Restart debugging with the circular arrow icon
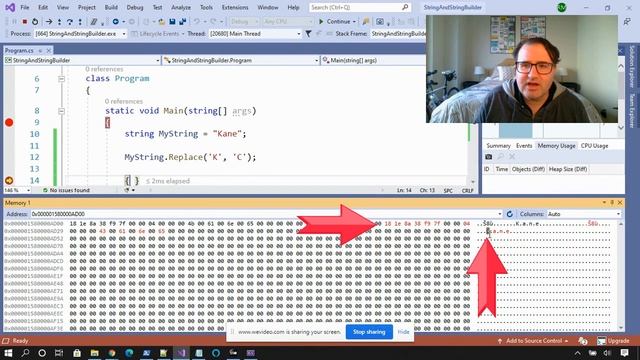Screen dimensions: 640x360 pyautogui.click(x=35, y=22)
